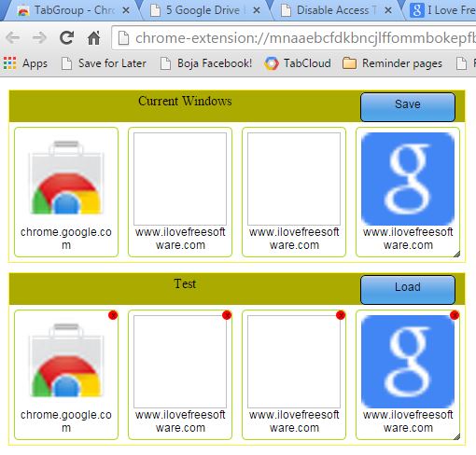Remove the chrome.google.com tab from Test group
Image resolution: width=476 pixels, height=455 pixels.
click(113, 315)
